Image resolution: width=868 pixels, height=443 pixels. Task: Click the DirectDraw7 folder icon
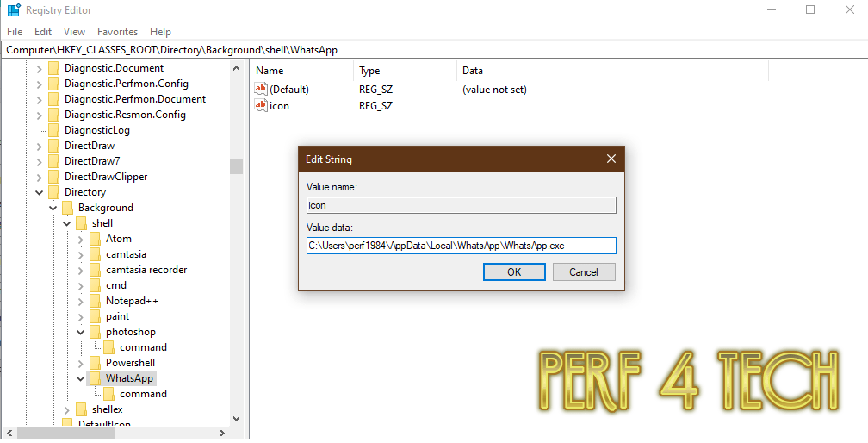tap(53, 161)
